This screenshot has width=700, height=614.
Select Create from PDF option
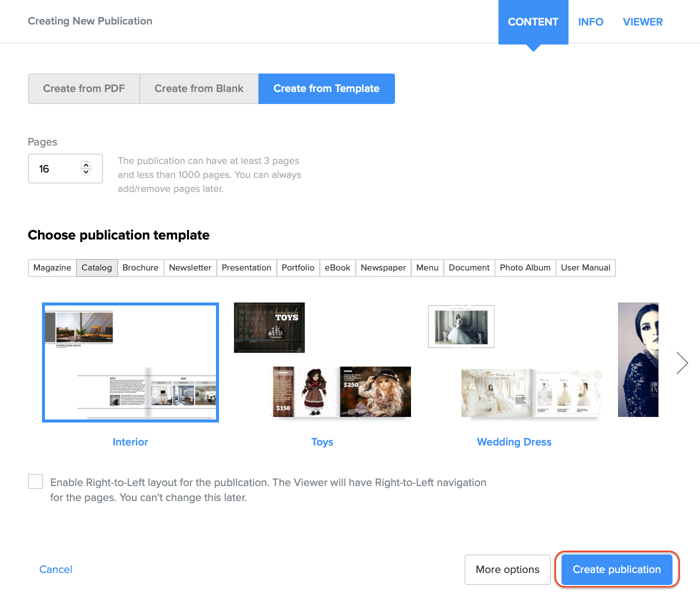tap(83, 88)
